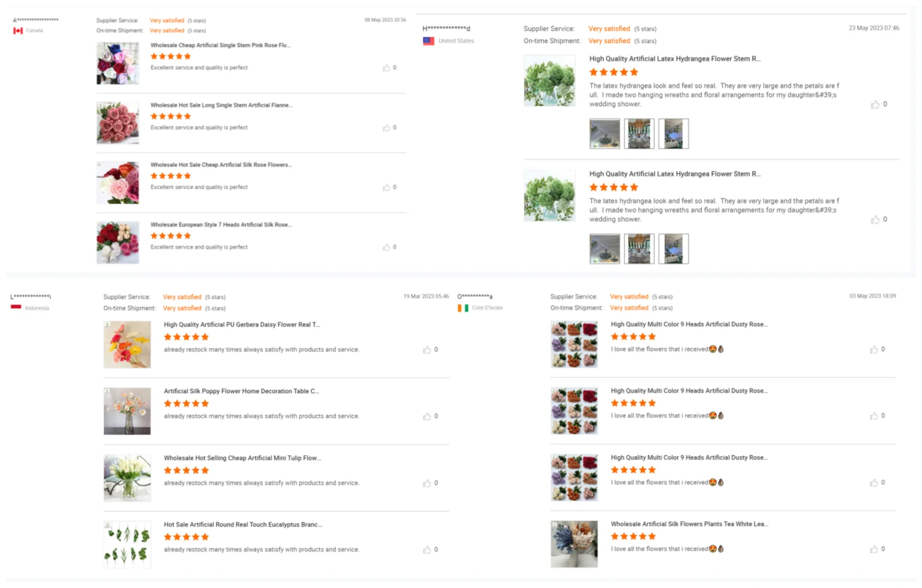Open the white Mini Tulip product image

tap(127, 478)
